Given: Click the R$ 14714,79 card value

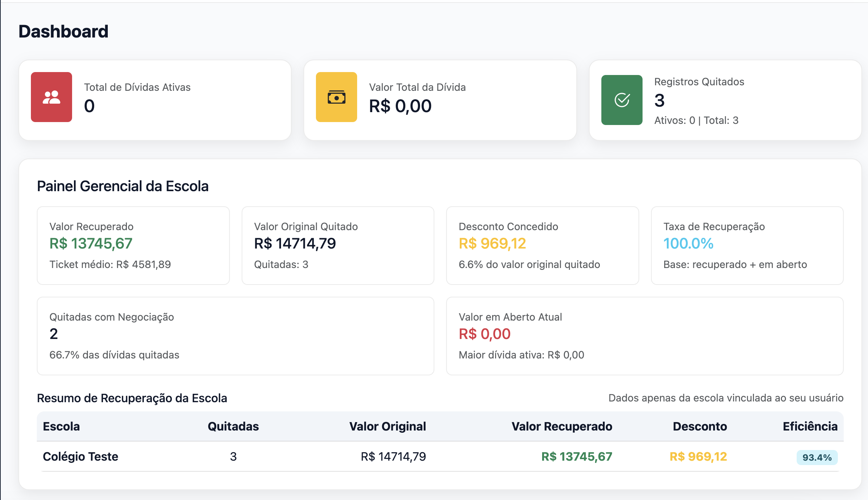Looking at the screenshot, I should (x=295, y=243).
